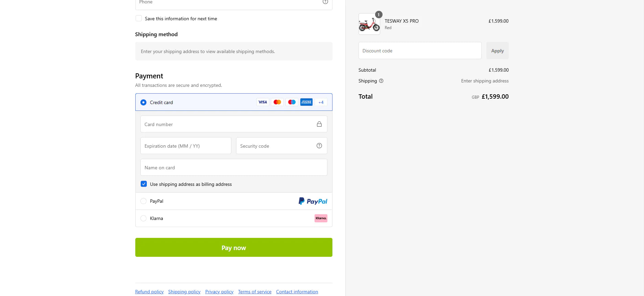Click the Visa card icon
Image resolution: width=644 pixels, height=296 pixels.
(262, 102)
